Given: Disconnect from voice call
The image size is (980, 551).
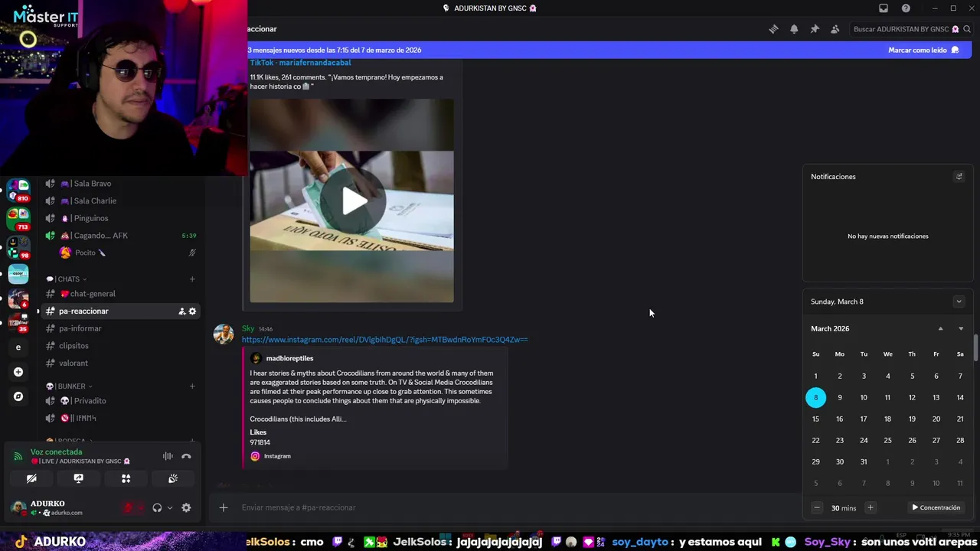Looking at the screenshot, I should point(186,456).
